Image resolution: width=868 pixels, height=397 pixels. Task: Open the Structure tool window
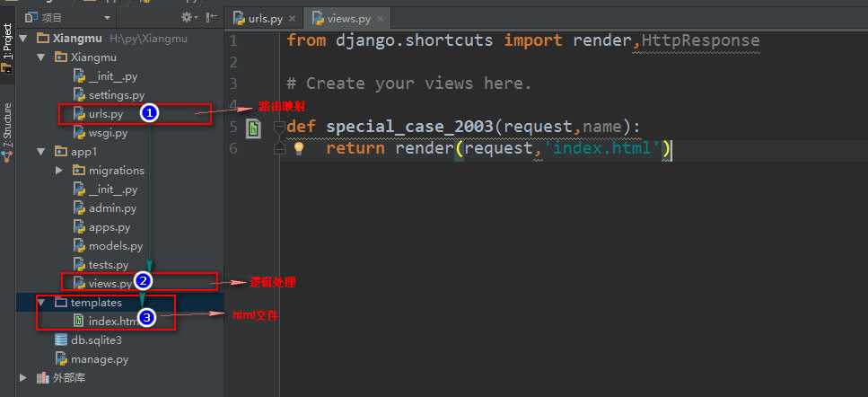point(7,132)
